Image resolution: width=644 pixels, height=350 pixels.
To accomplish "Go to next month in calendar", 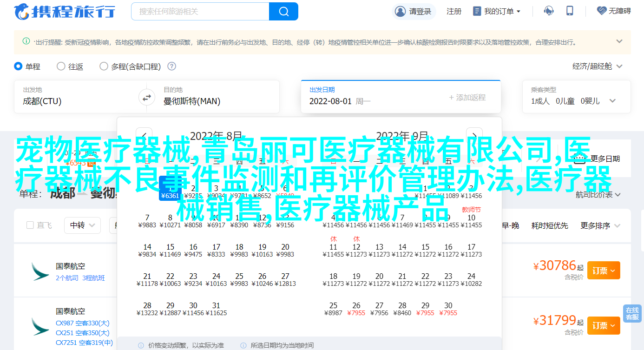I will [x=474, y=136].
